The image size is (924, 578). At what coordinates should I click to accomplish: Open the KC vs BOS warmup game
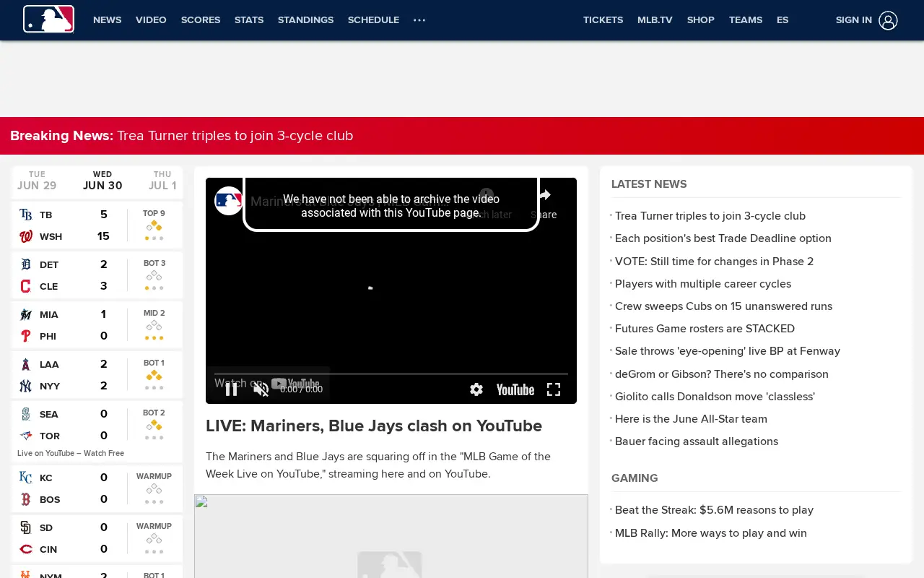click(x=97, y=488)
